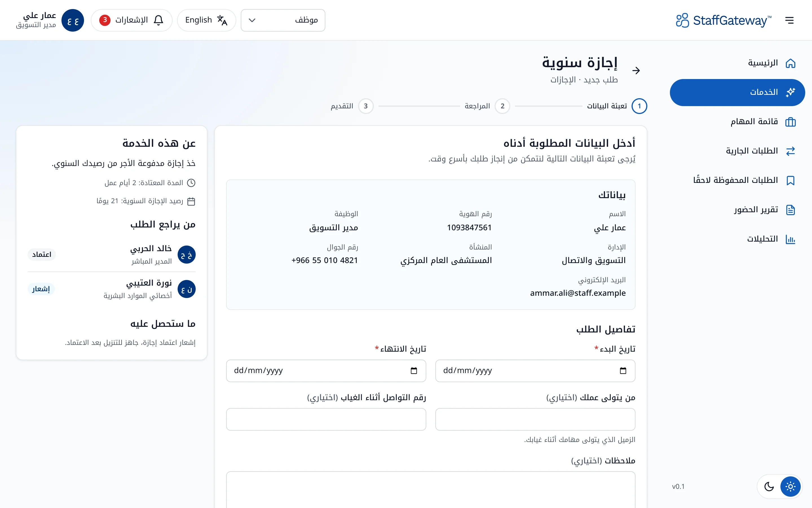This screenshot has width=812, height=508.
Task: Switch to light mode sun icon
Action: click(790, 486)
